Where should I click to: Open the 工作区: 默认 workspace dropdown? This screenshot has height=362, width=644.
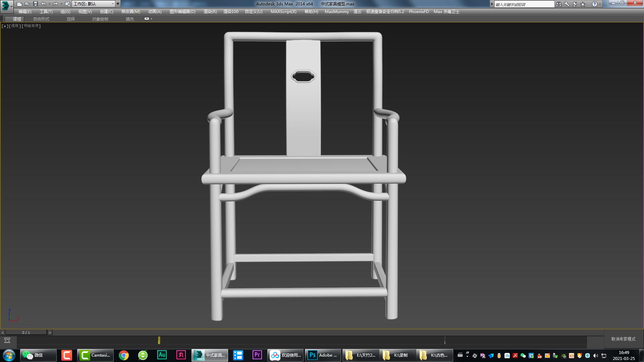(x=94, y=4)
